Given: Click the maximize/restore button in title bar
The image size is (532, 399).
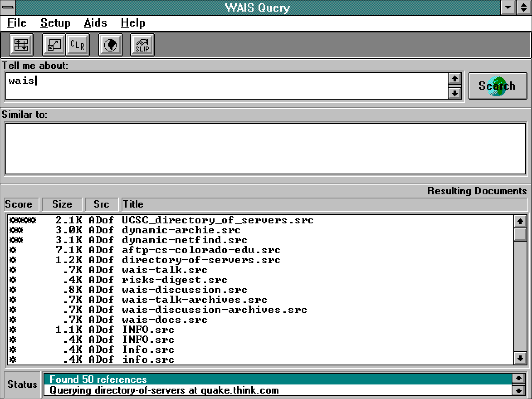Looking at the screenshot, I should coord(523,7).
